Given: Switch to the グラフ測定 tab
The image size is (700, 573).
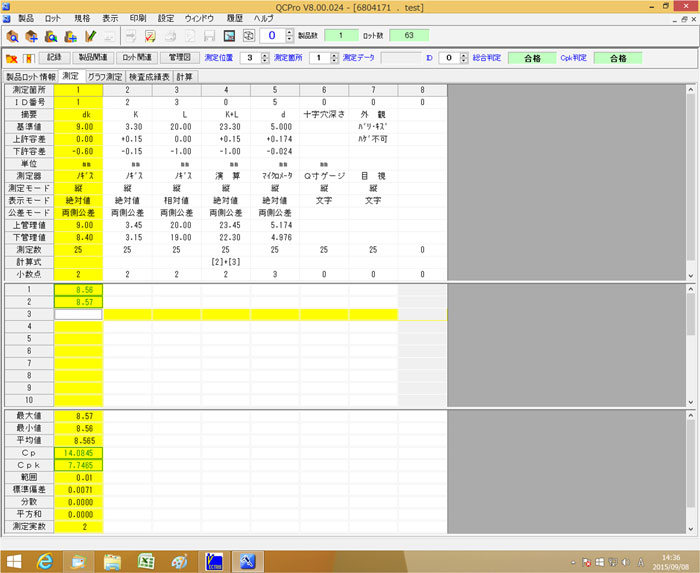Looking at the screenshot, I should (x=105, y=77).
